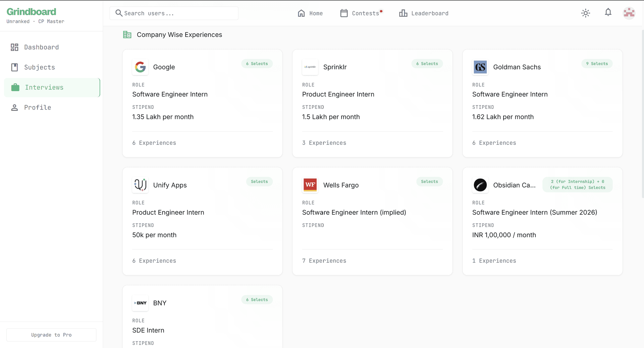Image resolution: width=644 pixels, height=348 pixels.
Task: Select Google's "1.35 Lakh per month" stipend
Action: point(163,117)
